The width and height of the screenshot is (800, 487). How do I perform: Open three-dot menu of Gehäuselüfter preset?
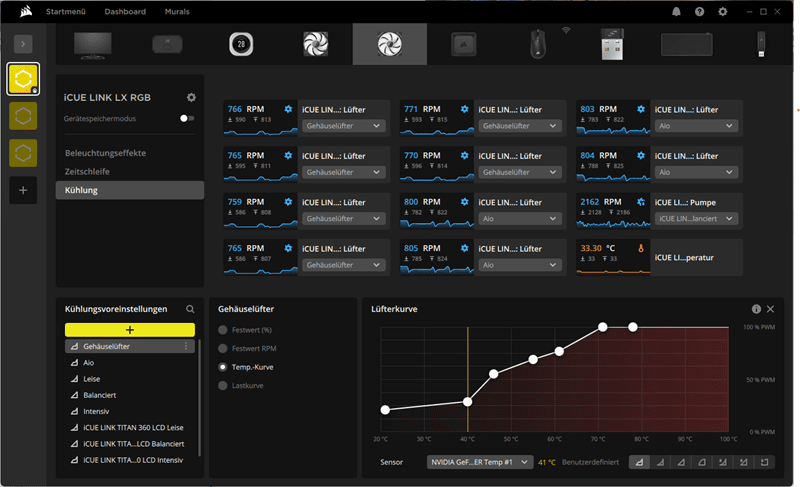tap(186, 346)
